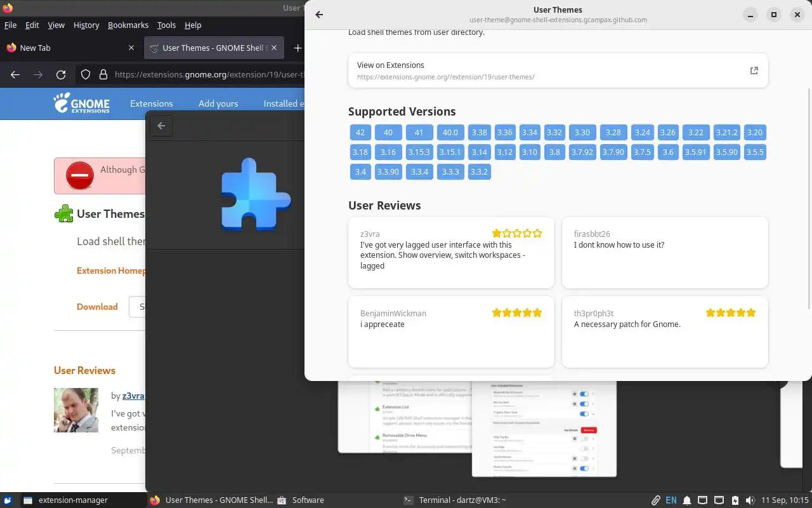The image size is (812, 508).
Task: Select the 3.15.3 version tag
Action: coord(419,152)
